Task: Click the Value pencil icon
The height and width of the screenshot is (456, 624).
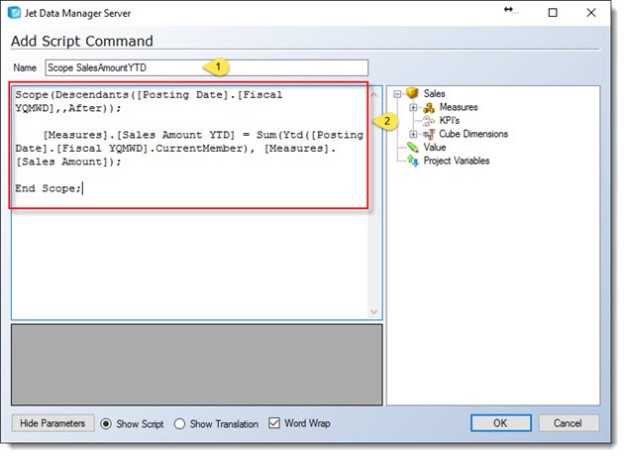Action: tap(413, 148)
